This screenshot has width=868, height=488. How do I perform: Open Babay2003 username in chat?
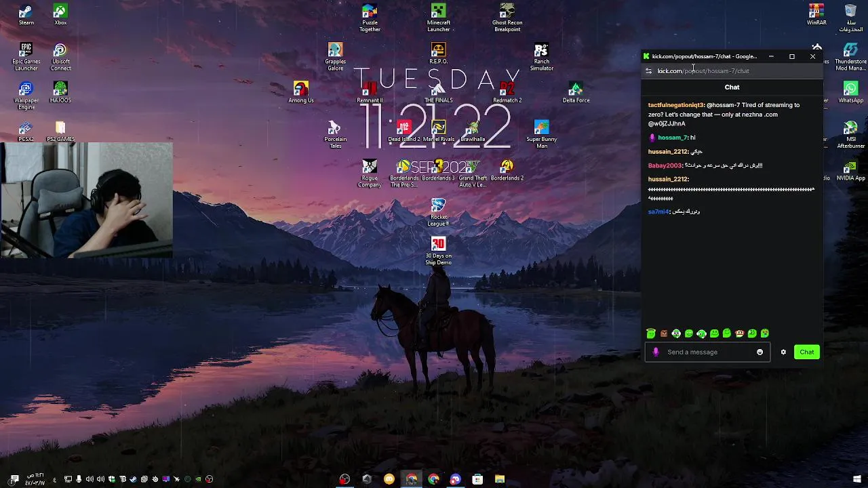pos(665,165)
